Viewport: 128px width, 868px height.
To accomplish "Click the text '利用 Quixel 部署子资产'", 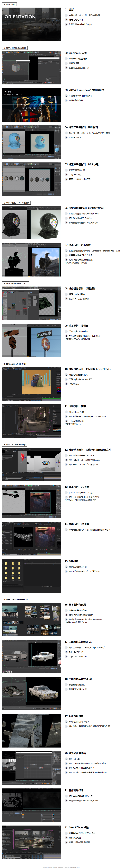I will [79, 722].
